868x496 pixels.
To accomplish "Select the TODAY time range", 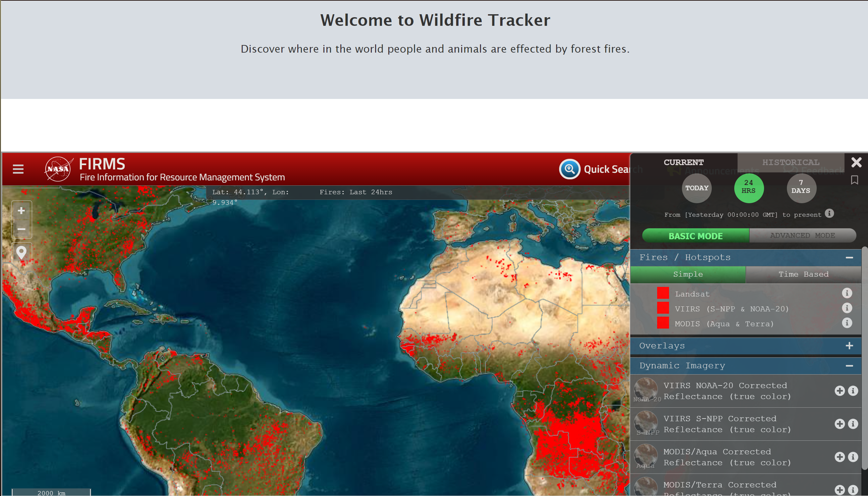I will 696,188.
